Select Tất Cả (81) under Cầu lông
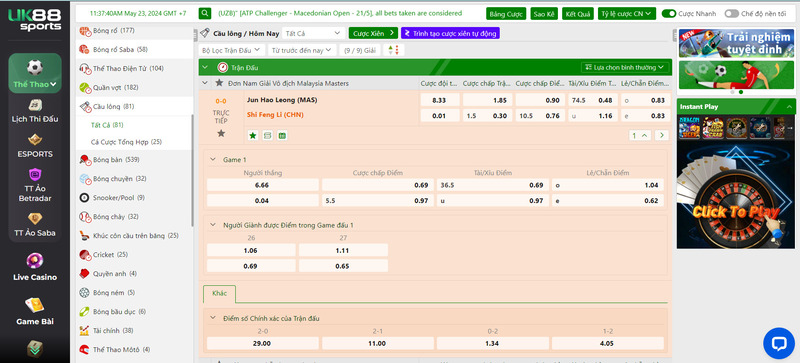Screen dimensions: 800x363 click(107, 125)
